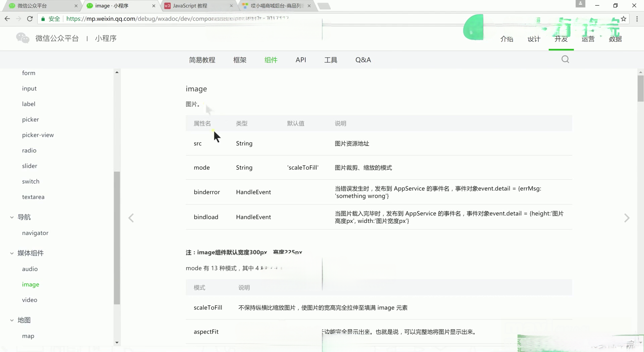Click the bindload attribute cell
The width and height of the screenshot is (644, 352).
click(x=206, y=217)
